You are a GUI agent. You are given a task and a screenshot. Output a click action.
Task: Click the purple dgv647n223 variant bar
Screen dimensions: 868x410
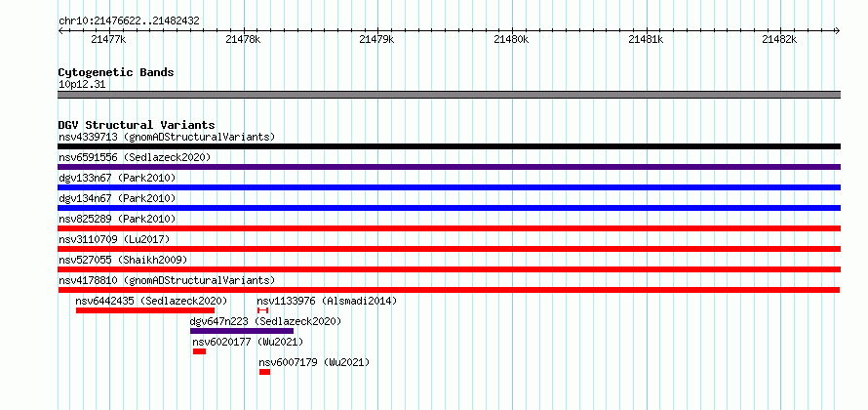(242, 331)
